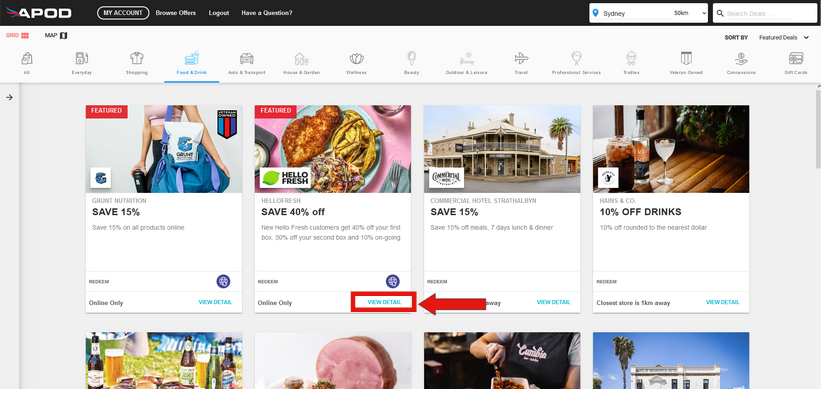Screen dimensions: 821x397
Task: Click the Veteran Owned badge on Grunt card
Action: click(227, 124)
